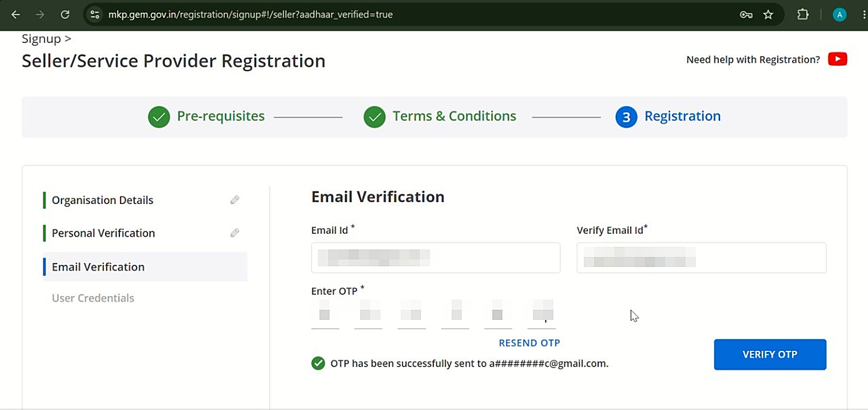Click the Terms & Conditions check icon

pos(374,117)
